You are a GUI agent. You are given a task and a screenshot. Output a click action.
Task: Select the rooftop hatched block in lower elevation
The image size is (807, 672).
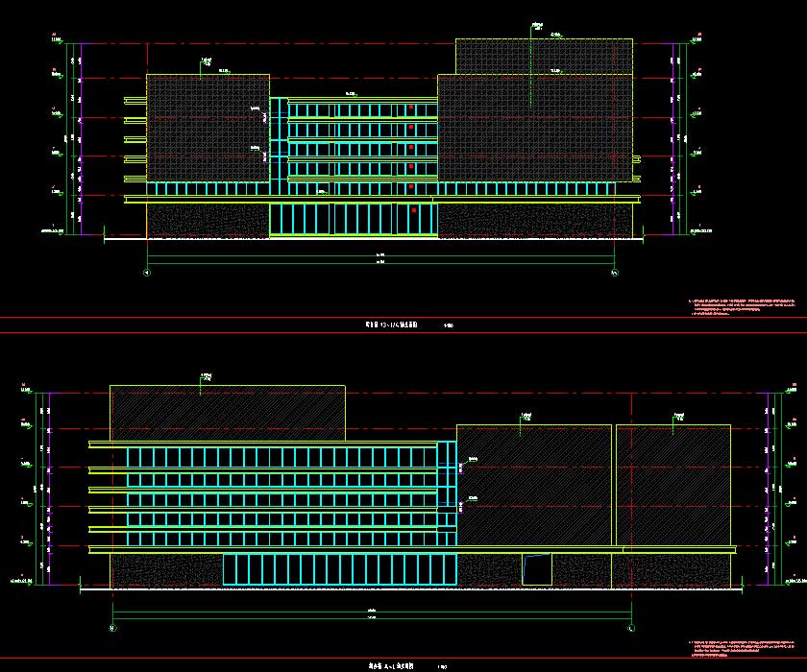click(228, 413)
